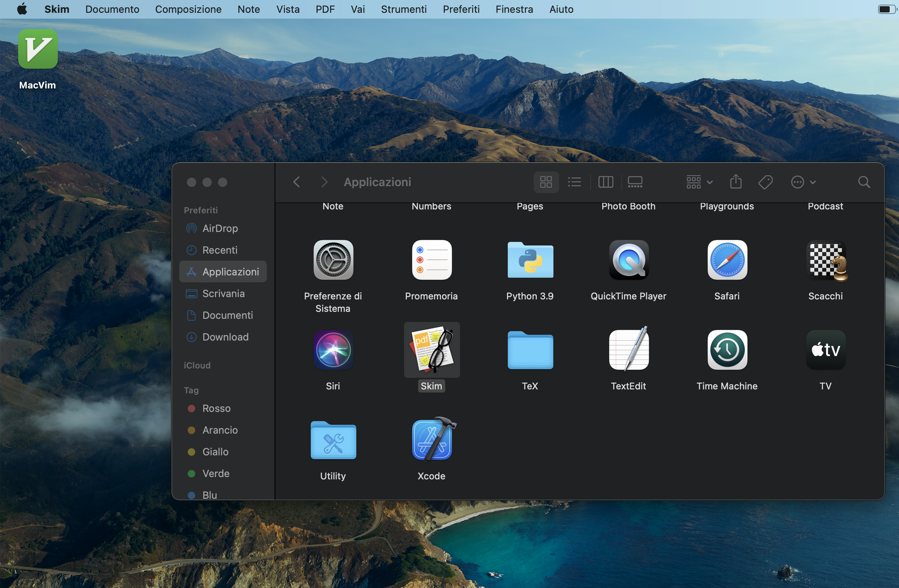Open the Skim app icon

pyautogui.click(x=432, y=350)
